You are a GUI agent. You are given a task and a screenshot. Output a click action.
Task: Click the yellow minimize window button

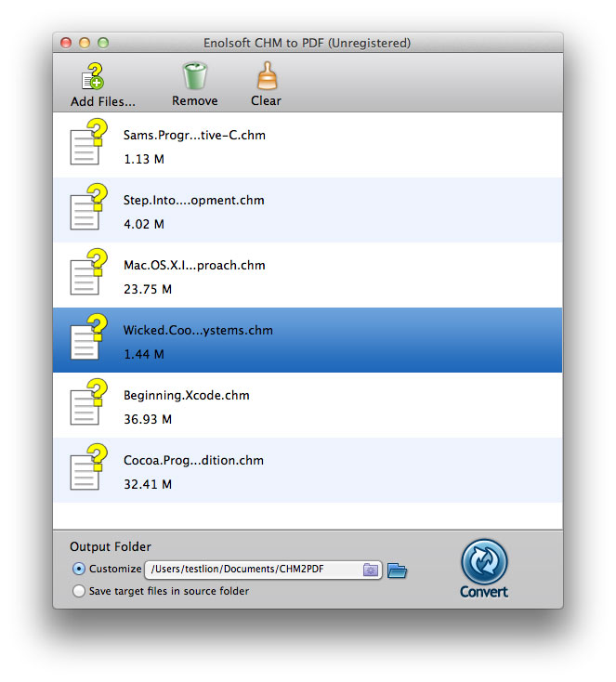tap(85, 43)
